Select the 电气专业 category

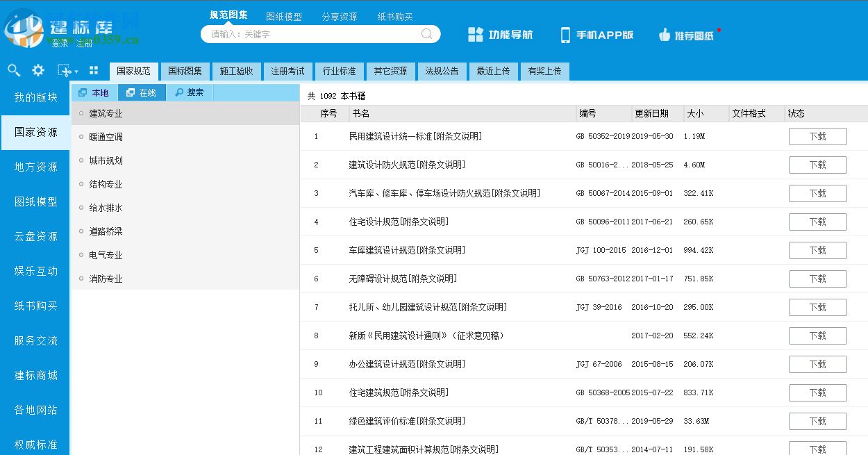coord(185,255)
